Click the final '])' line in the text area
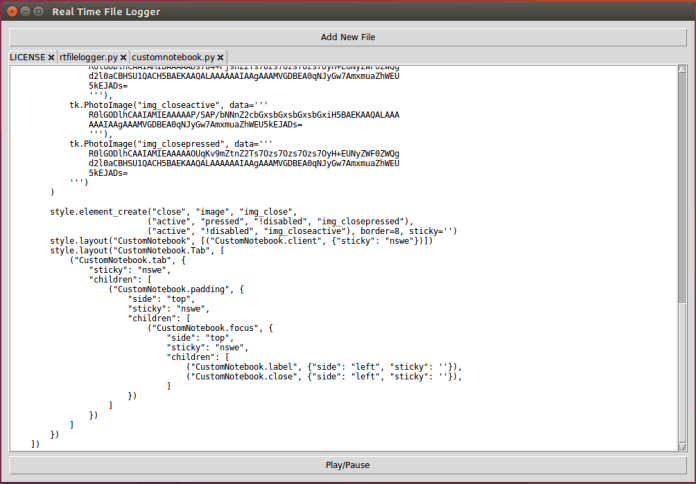The height and width of the screenshot is (484, 696). click(35, 444)
